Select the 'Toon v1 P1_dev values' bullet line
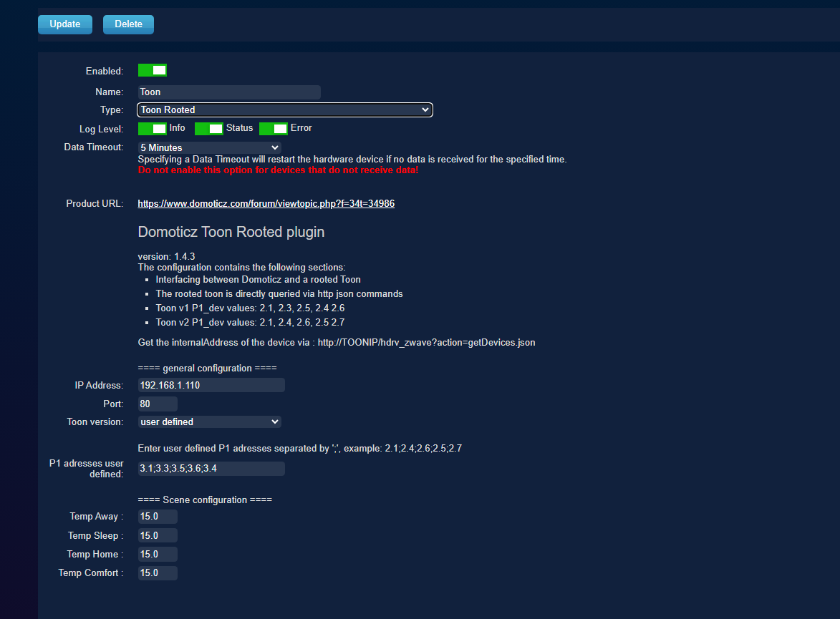 pyautogui.click(x=250, y=308)
